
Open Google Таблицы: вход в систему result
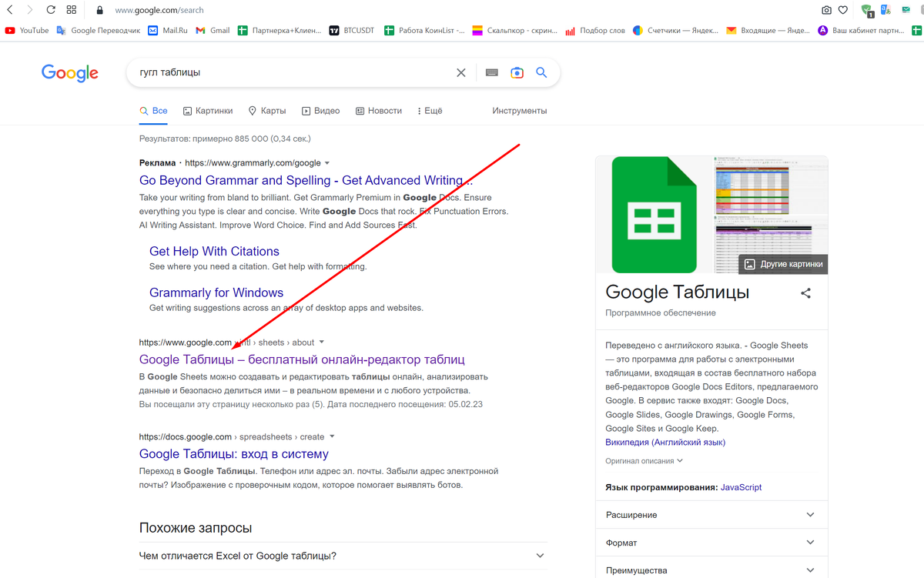[x=234, y=454]
